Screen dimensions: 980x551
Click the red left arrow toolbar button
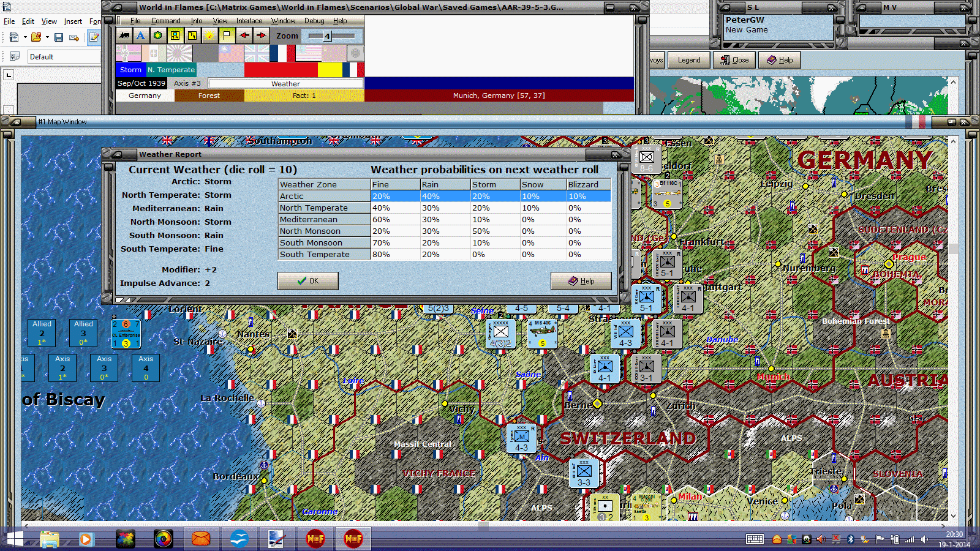coord(244,36)
